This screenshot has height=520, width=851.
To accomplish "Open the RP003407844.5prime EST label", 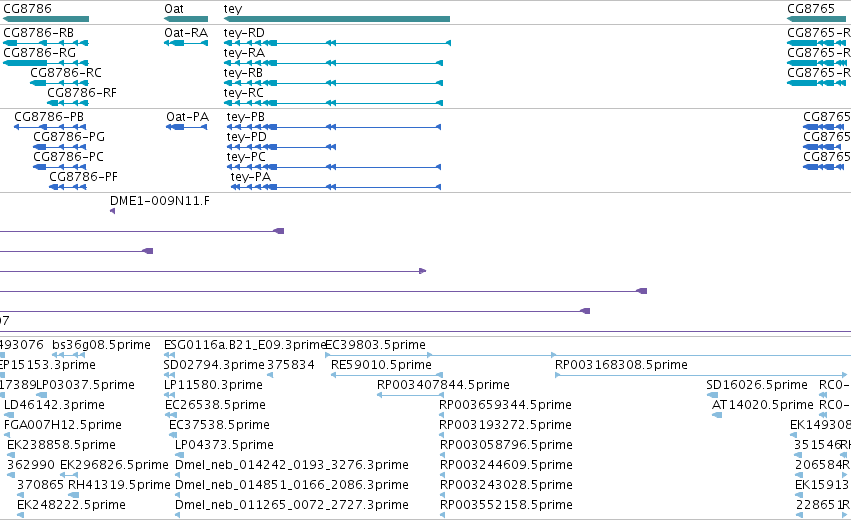I will 443,385.
